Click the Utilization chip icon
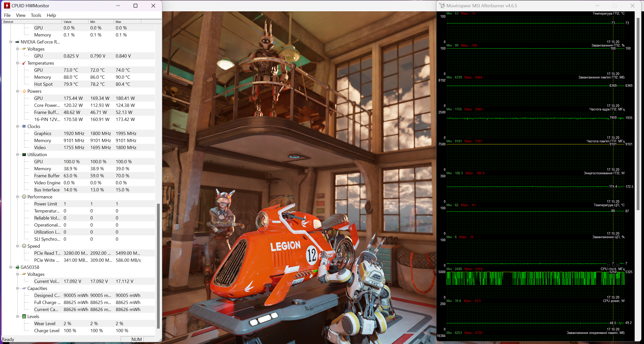The width and height of the screenshot is (644, 344). [24, 155]
